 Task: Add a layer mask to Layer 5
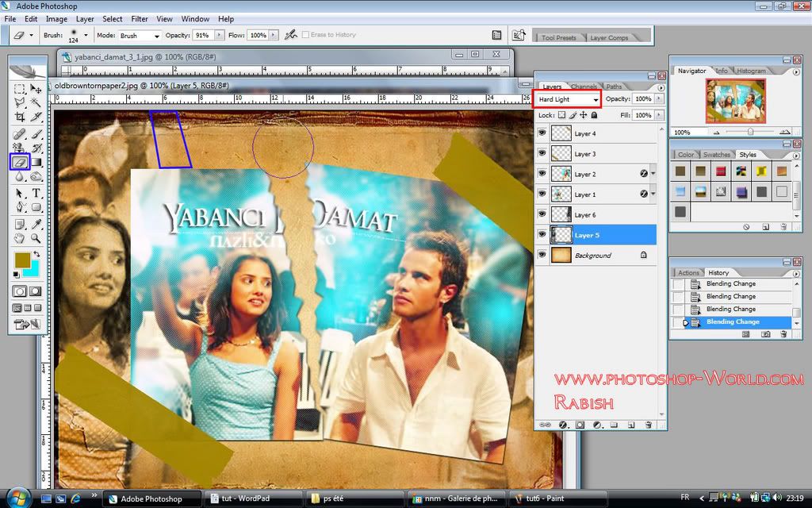580,425
